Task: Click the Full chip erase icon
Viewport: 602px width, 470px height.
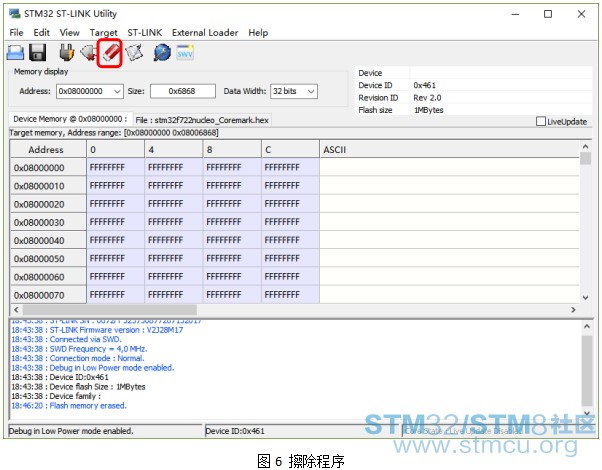Action: tap(111, 53)
